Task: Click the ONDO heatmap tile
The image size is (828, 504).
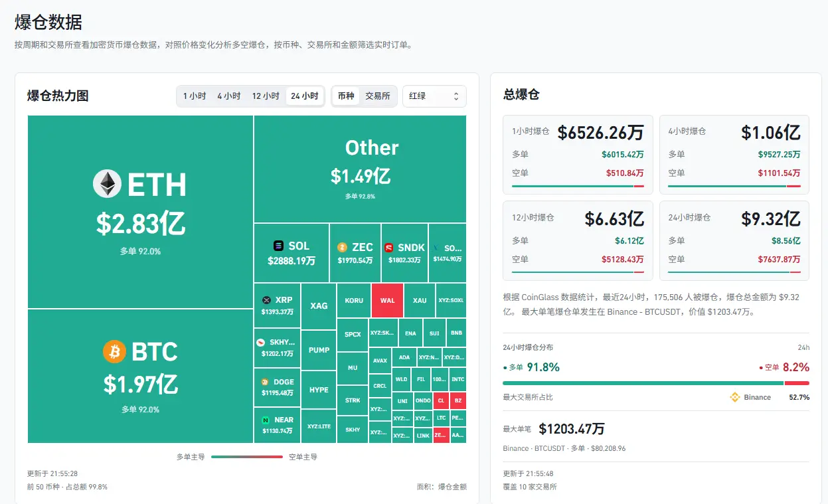Action: click(423, 401)
